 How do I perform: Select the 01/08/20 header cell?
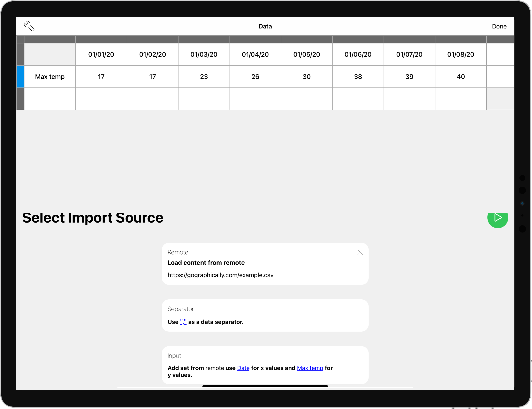point(461,54)
